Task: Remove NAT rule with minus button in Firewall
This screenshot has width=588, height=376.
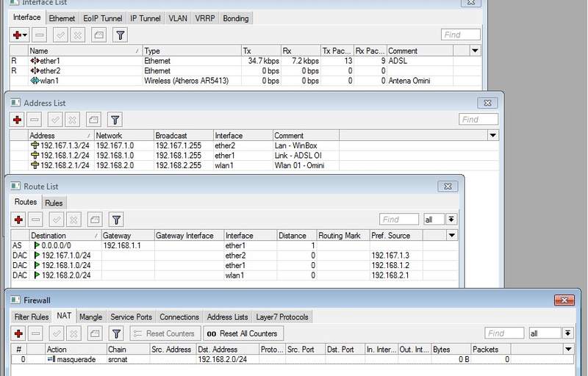Action: (35, 333)
